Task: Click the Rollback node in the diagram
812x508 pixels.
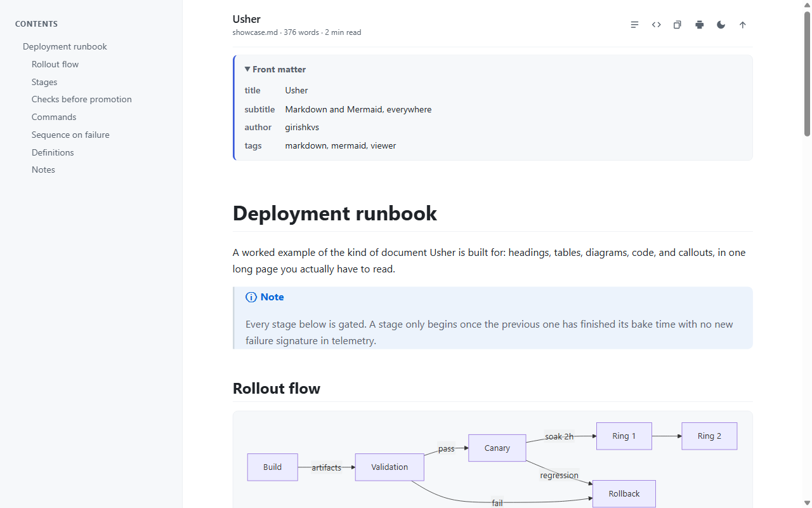Action: point(624,494)
